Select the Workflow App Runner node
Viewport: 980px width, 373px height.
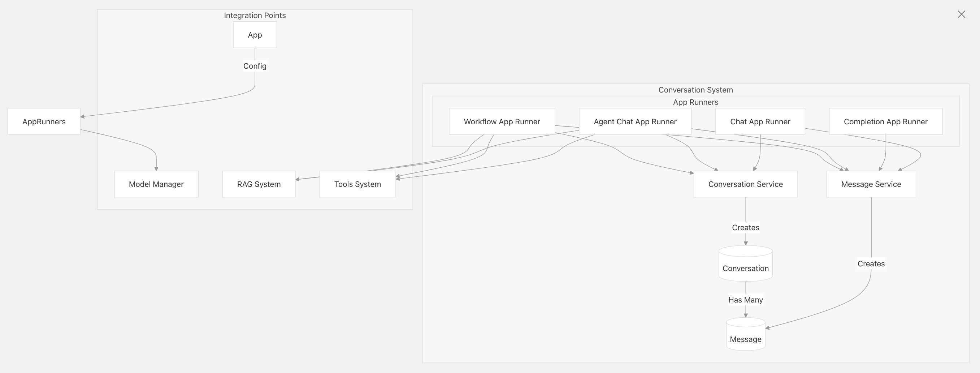[x=502, y=121]
